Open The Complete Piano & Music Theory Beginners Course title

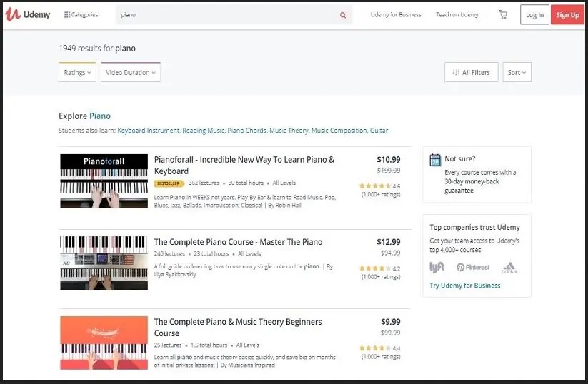click(x=238, y=328)
